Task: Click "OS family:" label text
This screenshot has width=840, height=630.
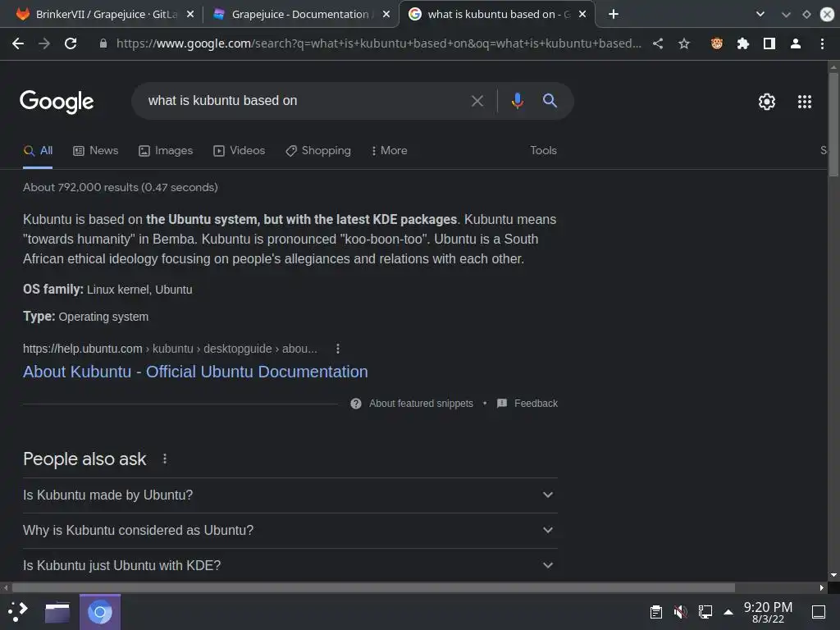Action: click(53, 290)
